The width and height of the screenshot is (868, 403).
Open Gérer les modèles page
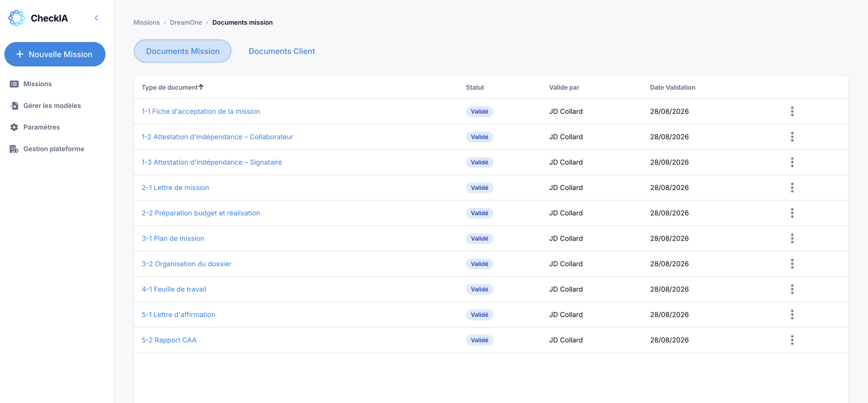click(x=52, y=106)
